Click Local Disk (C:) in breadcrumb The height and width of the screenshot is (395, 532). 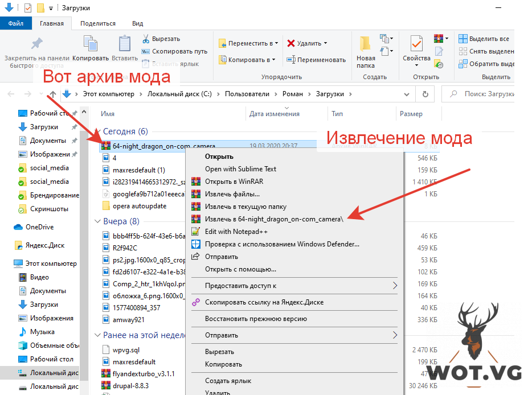click(x=179, y=94)
